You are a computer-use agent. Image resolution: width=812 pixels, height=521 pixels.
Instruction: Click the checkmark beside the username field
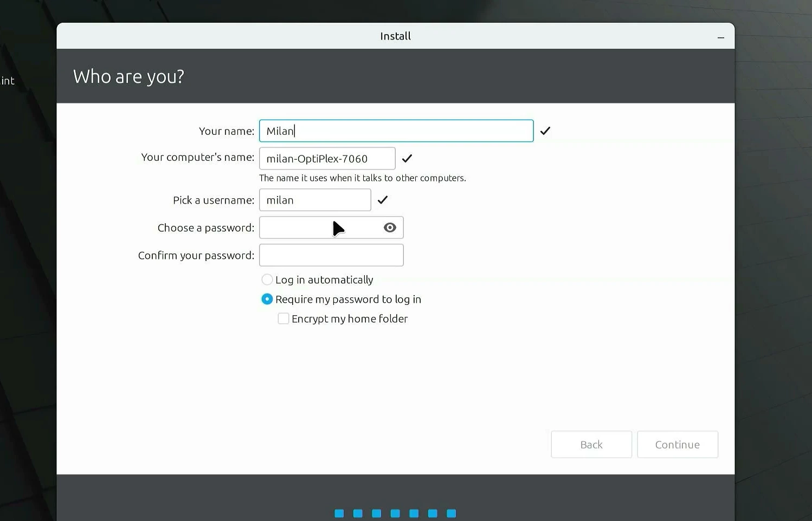[383, 200]
